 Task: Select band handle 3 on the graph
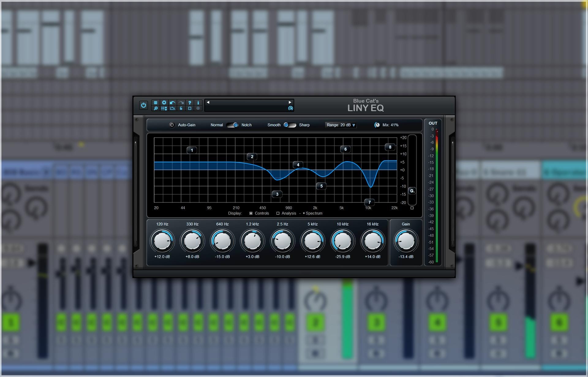[277, 194]
